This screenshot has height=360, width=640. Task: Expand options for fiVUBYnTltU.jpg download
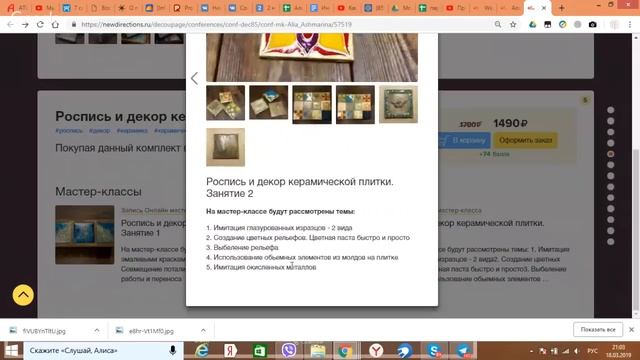[97, 330]
